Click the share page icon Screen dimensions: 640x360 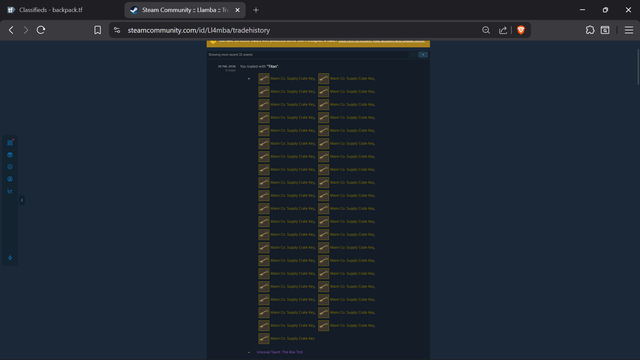click(503, 30)
